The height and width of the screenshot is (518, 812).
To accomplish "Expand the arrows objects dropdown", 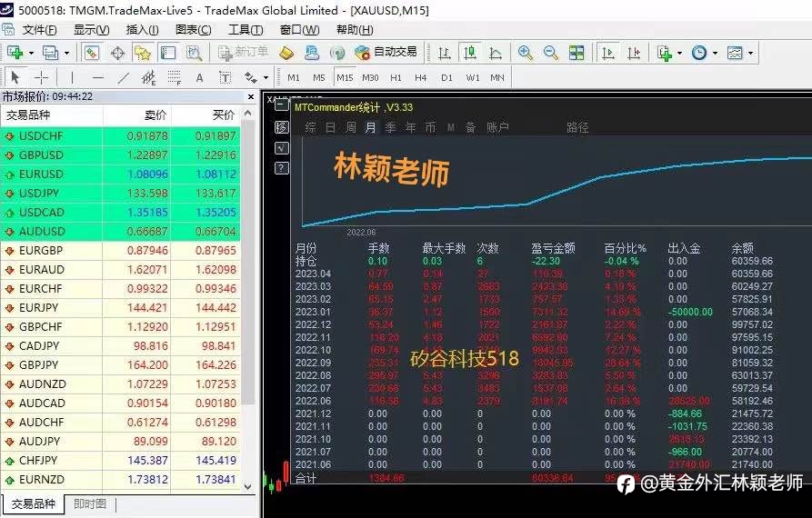I will pos(266,77).
